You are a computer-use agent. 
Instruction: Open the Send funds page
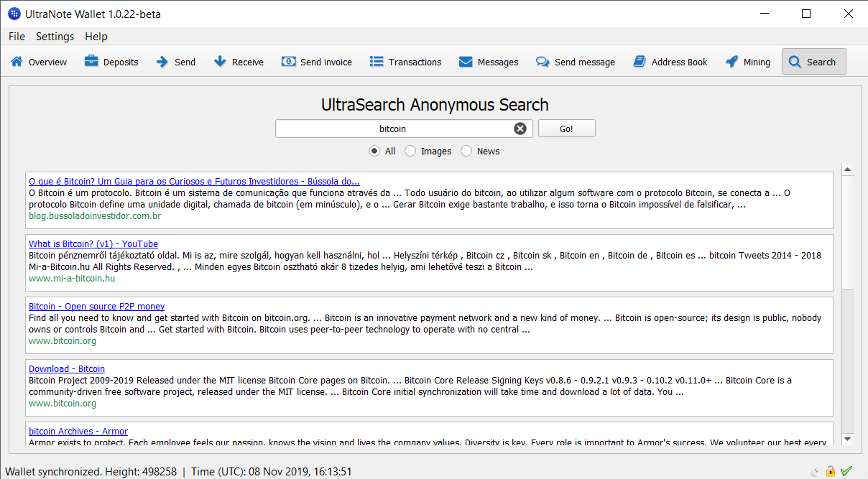pyautogui.click(x=176, y=62)
